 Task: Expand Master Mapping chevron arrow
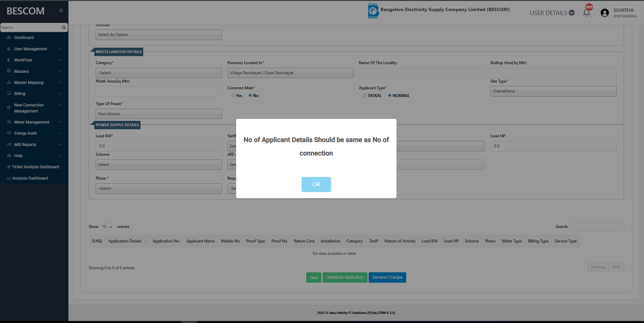[59, 83]
